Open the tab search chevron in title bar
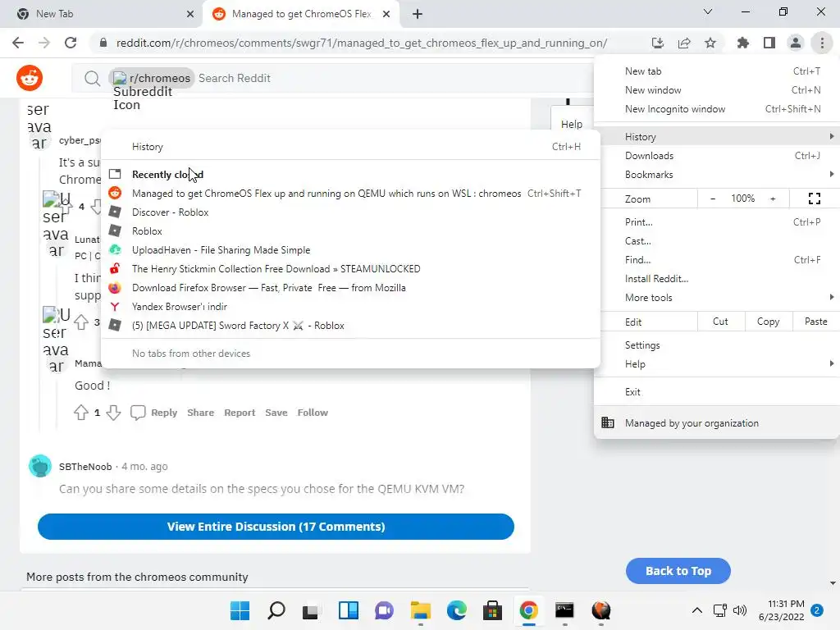Viewport: 840px width, 630px height. tap(707, 11)
